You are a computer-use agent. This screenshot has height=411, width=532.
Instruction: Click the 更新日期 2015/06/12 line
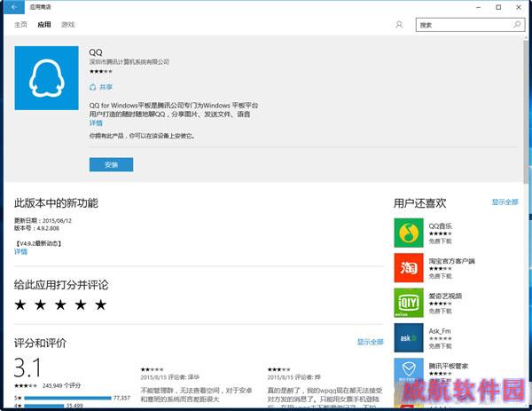tap(43, 221)
